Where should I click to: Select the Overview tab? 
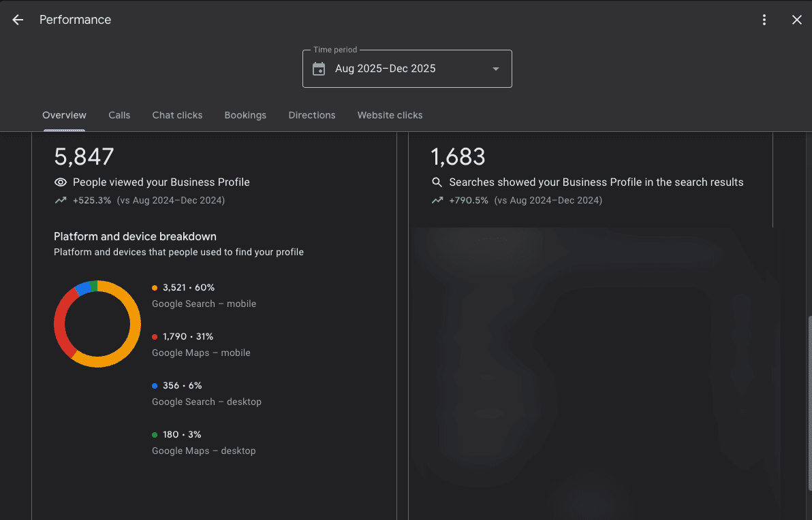pyautogui.click(x=64, y=115)
